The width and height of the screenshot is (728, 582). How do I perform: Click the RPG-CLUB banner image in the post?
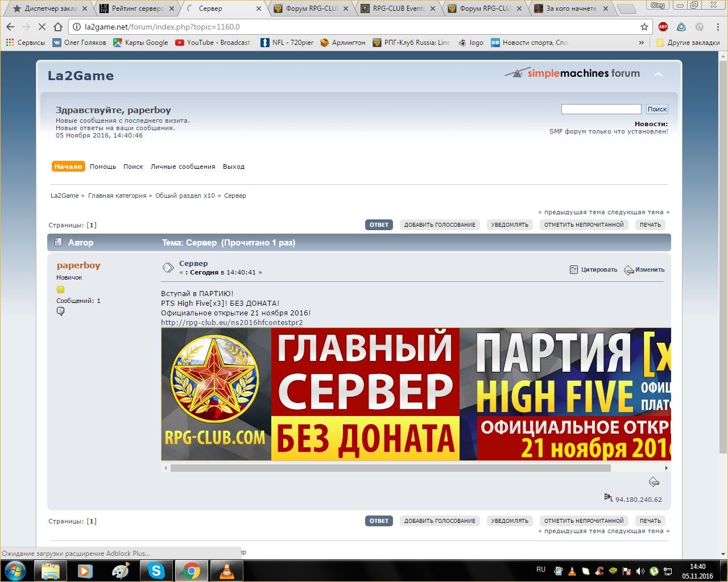click(x=416, y=394)
